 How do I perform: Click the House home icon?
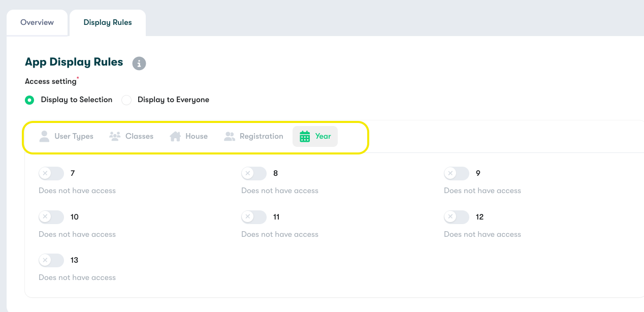pos(175,136)
